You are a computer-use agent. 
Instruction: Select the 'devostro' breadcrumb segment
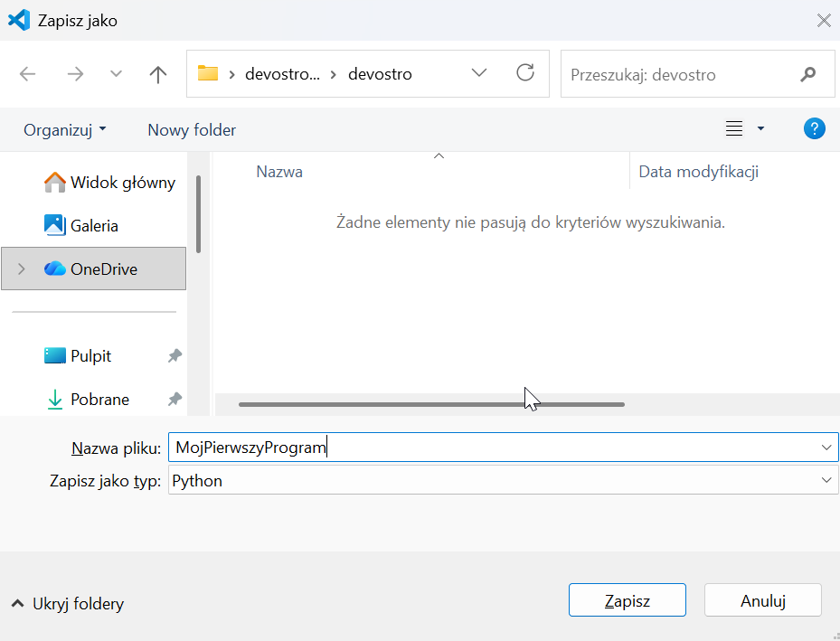tap(380, 74)
